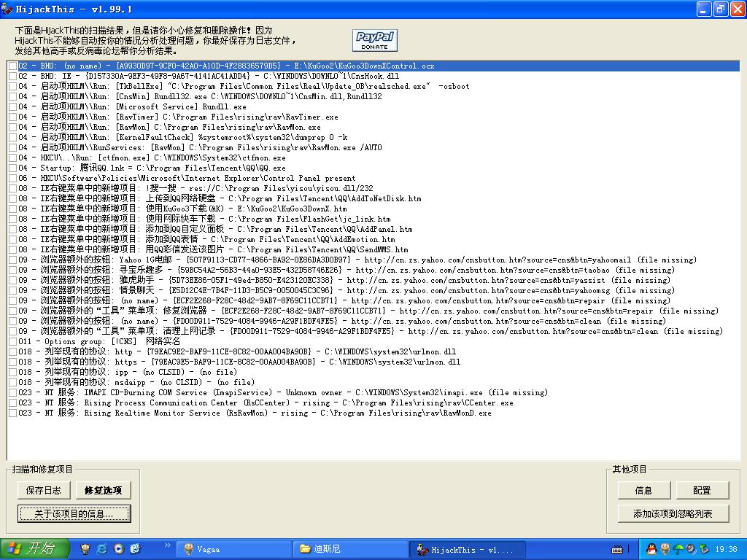Click the 关于该项目的信息 button

[74, 514]
